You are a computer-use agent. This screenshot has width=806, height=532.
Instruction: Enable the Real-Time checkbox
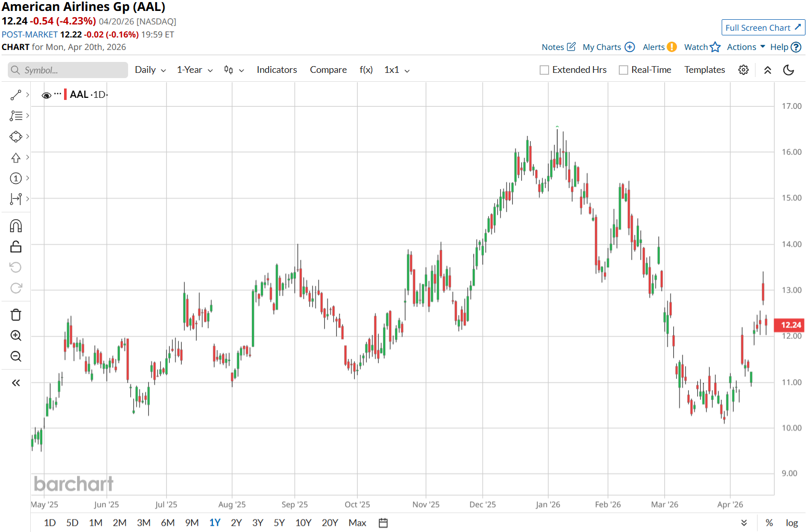[623, 70]
